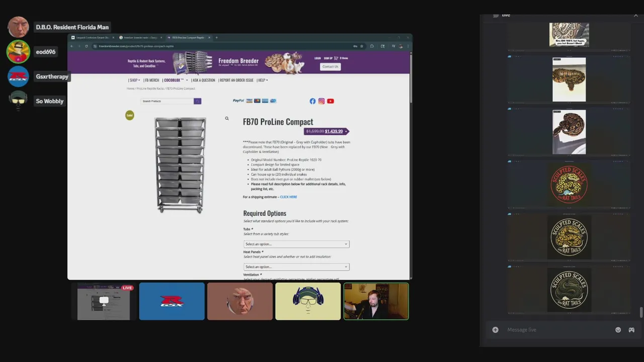Click the Gsxrtherapy user avatar
The height and width of the screenshot is (362, 644).
click(x=18, y=76)
